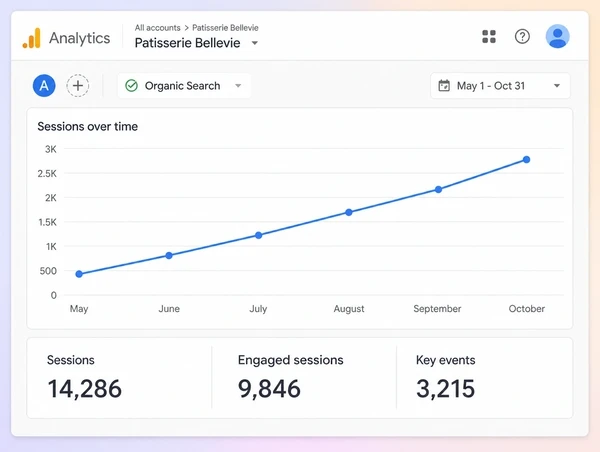Select the August data point on the chart
600x452 pixels.
(349, 212)
